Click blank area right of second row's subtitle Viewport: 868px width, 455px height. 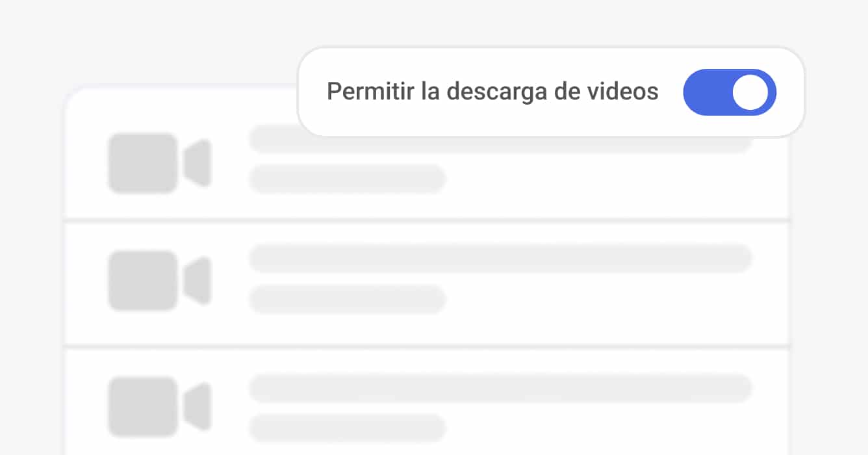[x=598, y=299]
